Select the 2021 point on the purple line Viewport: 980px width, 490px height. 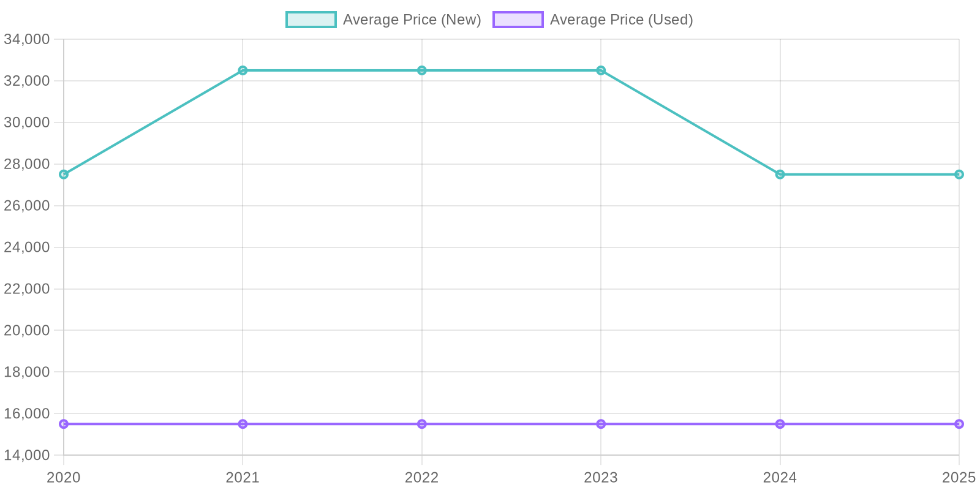[243, 424]
